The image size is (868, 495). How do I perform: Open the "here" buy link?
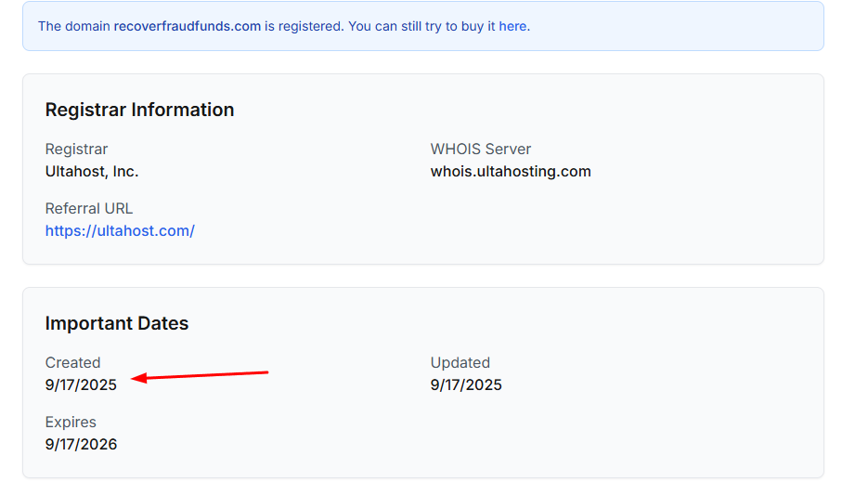tap(512, 26)
